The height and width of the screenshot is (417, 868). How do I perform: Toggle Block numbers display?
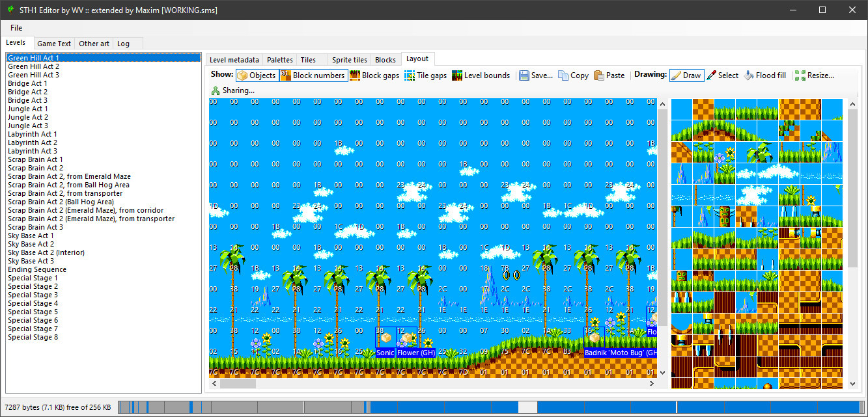pyautogui.click(x=313, y=75)
